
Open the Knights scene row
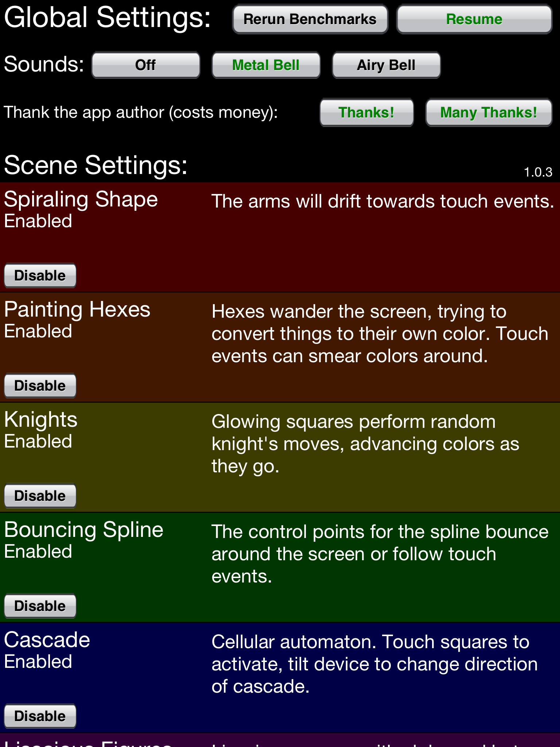(x=41, y=419)
